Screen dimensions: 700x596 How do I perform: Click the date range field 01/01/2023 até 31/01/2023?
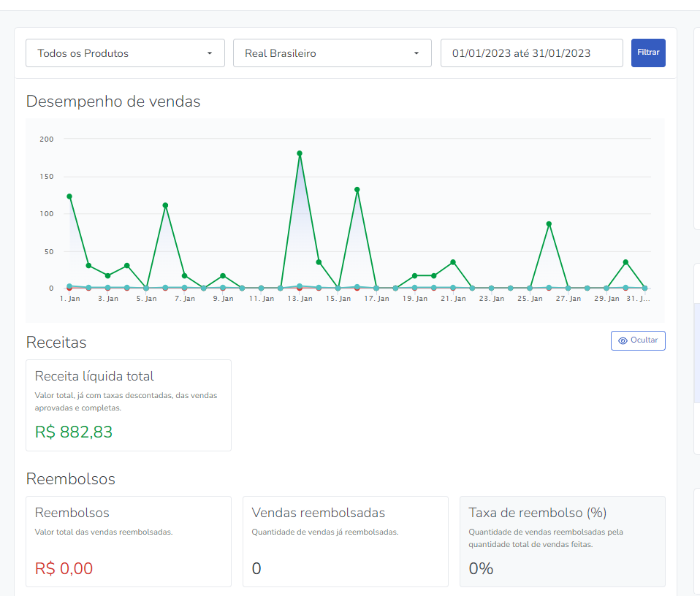pyautogui.click(x=532, y=53)
